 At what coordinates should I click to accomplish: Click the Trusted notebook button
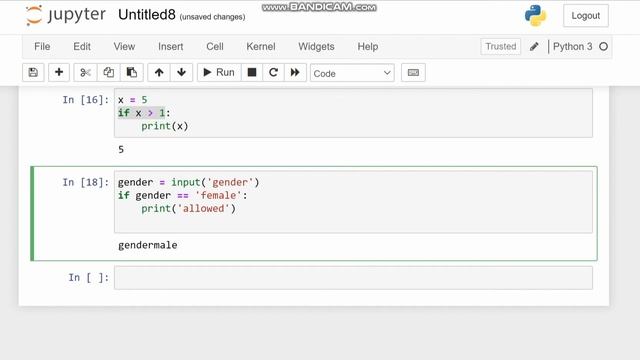click(501, 47)
